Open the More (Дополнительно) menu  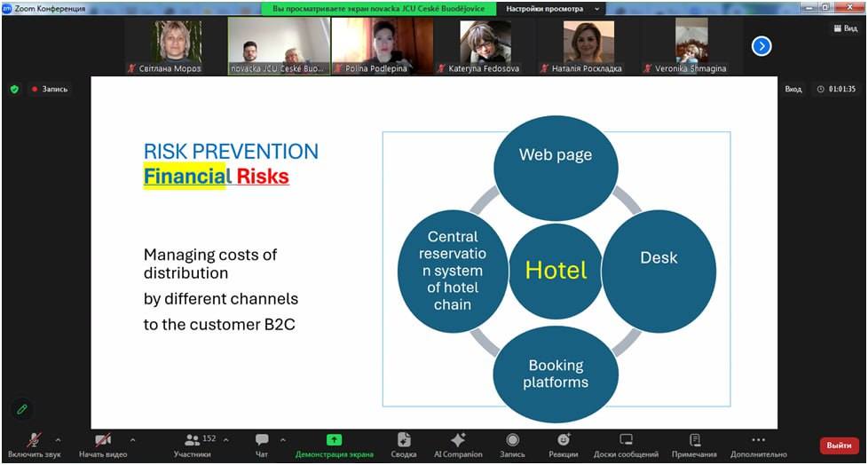757,444
